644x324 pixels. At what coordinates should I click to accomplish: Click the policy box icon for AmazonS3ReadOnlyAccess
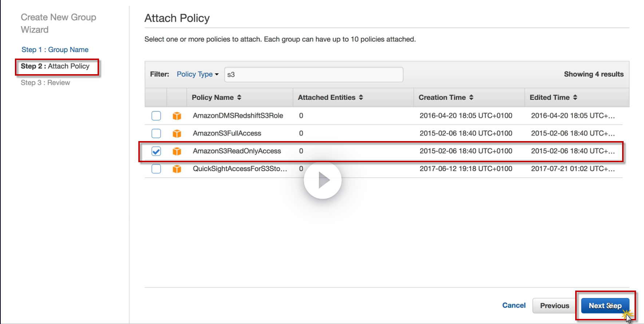tap(177, 151)
